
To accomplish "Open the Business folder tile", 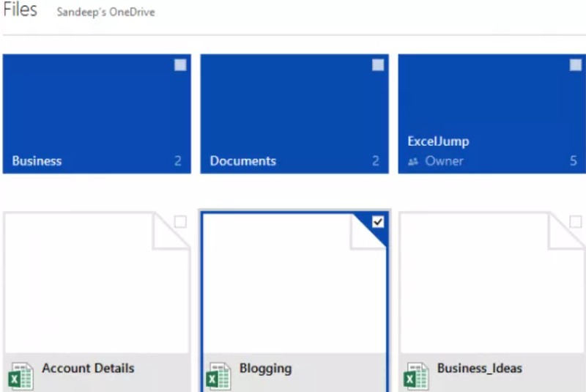I will 97,114.
